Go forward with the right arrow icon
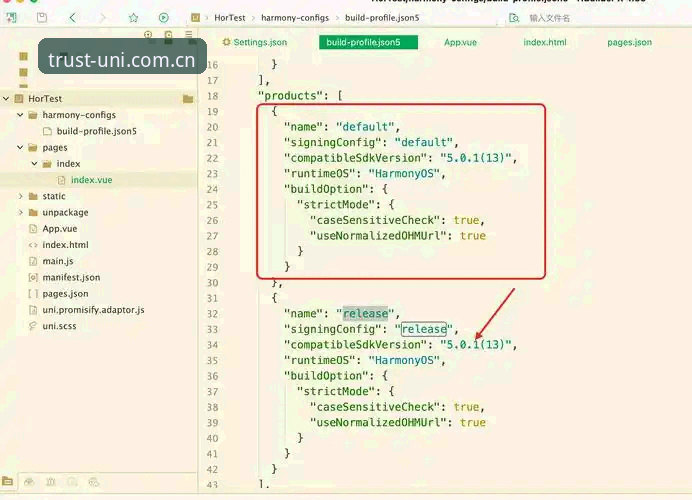The height and width of the screenshot is (500, 692). (103, 18)
